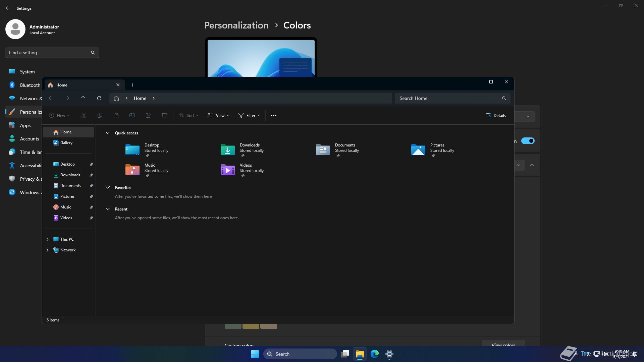Viewport: 644px width, 362px height.
Task: Open Apps in Settings sidebar
Action: pos(25,125)
